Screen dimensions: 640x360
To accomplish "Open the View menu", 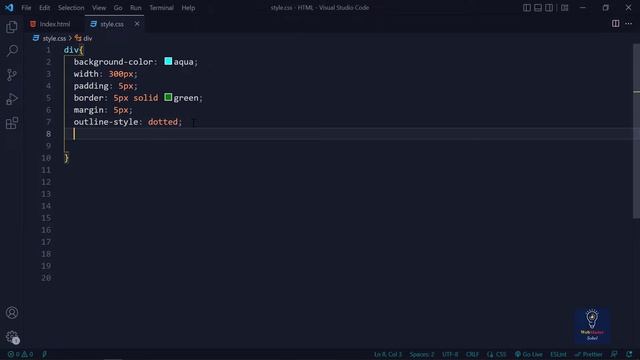I will tap(99, 8).
